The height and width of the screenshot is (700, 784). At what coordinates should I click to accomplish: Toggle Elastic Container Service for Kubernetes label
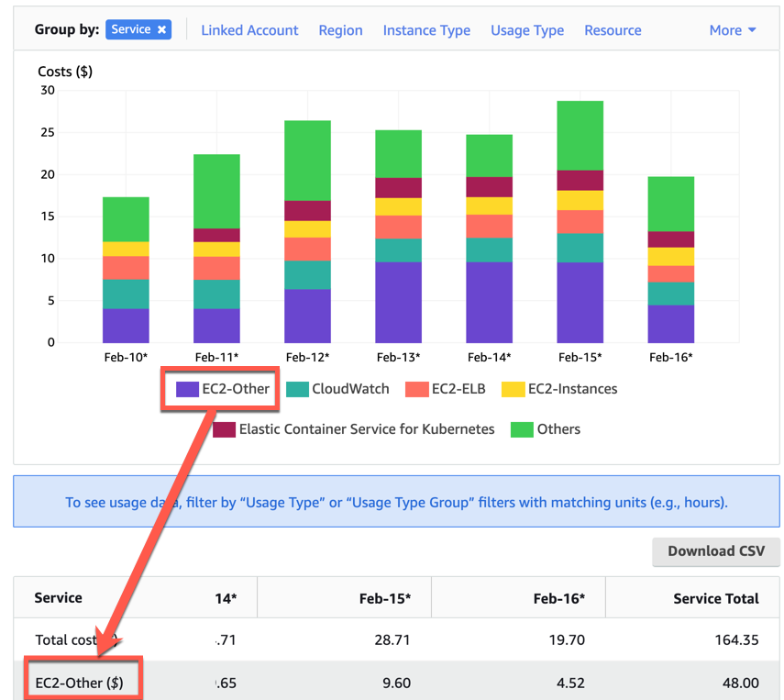(367, 429)
